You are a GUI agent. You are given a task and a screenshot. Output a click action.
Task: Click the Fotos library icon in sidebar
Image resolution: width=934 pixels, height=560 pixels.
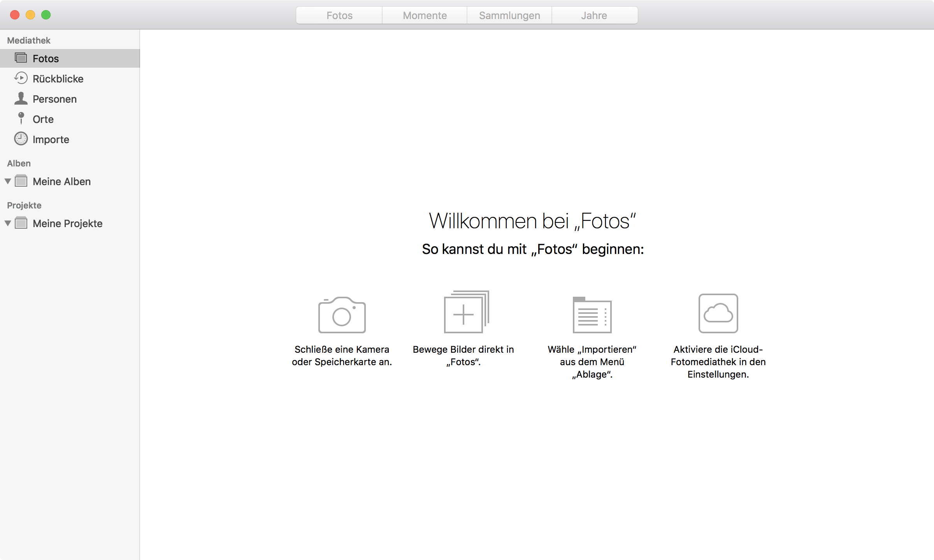21,58
